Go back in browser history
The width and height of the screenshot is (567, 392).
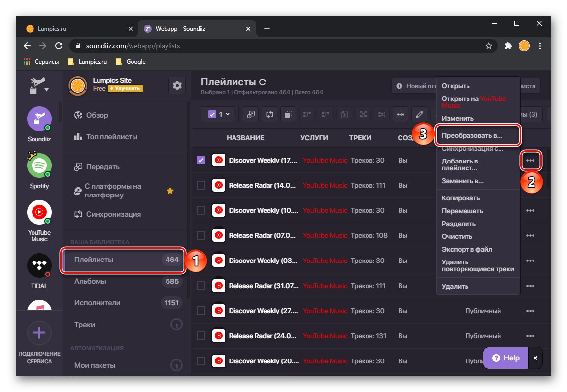click(27, 46)
